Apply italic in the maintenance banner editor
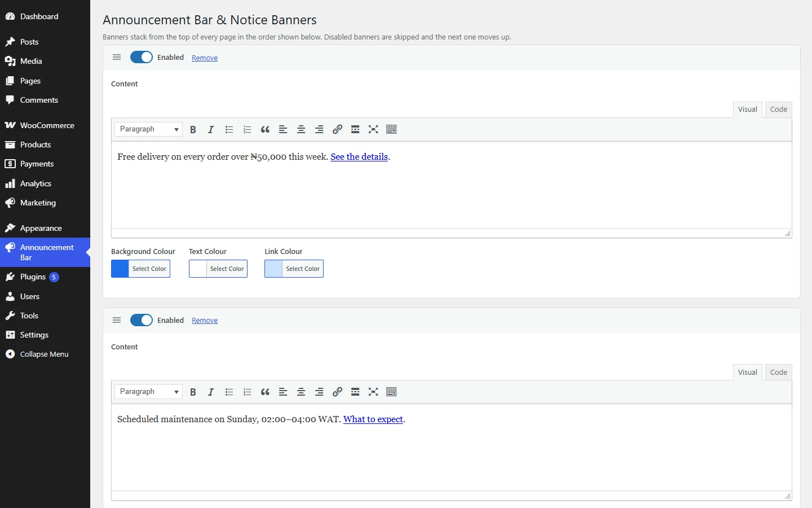The height and width of the screenshot is (508, 812). [211, 392]
